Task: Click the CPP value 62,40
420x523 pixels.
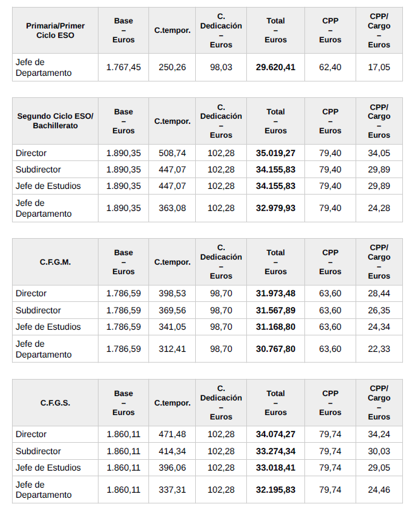Action: coord(330,67)
